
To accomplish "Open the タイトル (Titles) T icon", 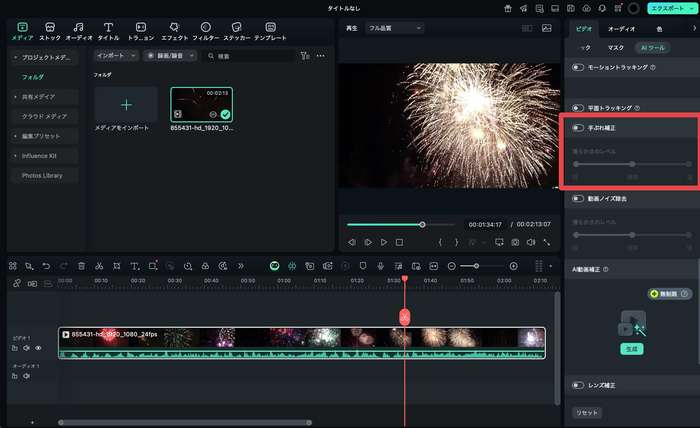I will 108,27.
